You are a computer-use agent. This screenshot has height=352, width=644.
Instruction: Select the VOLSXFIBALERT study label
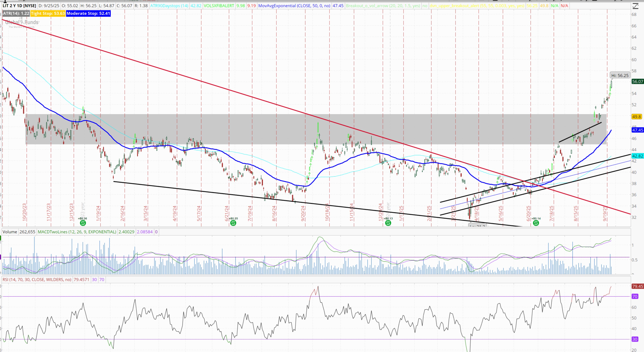click(x=219, y=5)
